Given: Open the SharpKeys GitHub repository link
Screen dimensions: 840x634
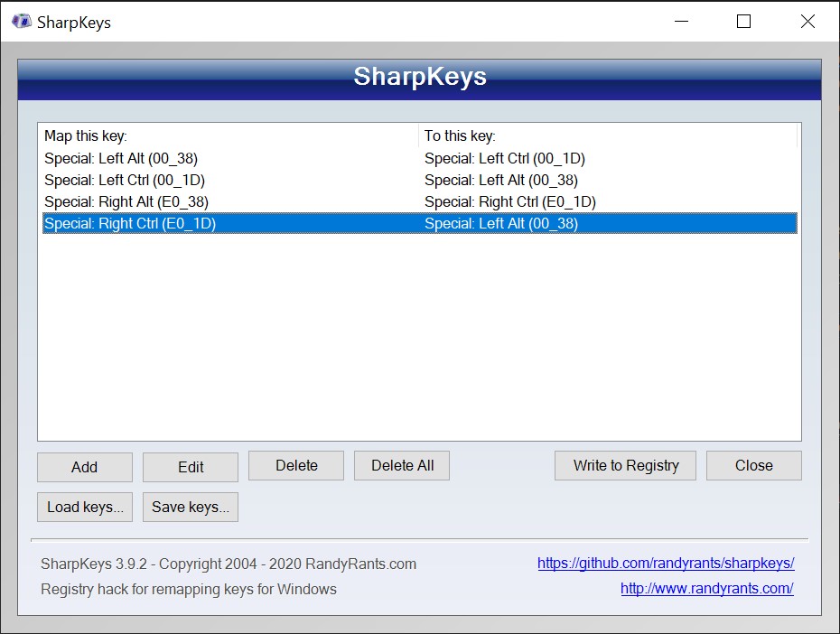Looking at the screenshot, I should click(666, 563).
